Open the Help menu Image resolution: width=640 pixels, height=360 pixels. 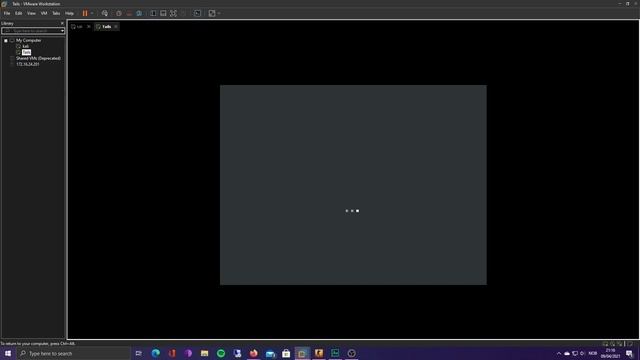[69, 13]
